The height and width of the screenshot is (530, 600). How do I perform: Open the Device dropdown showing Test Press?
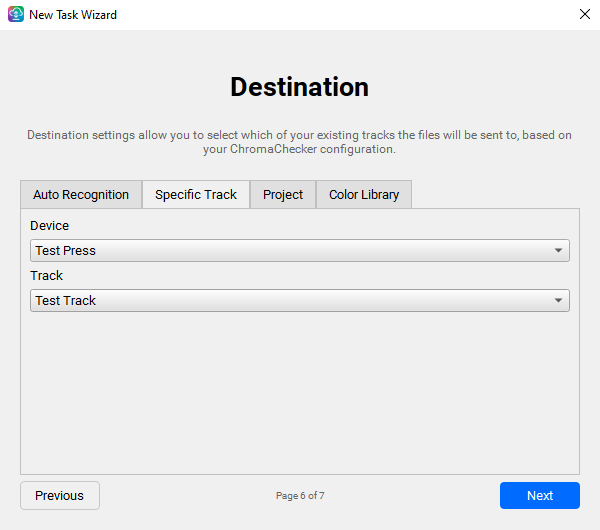click(x=300, y=251)
